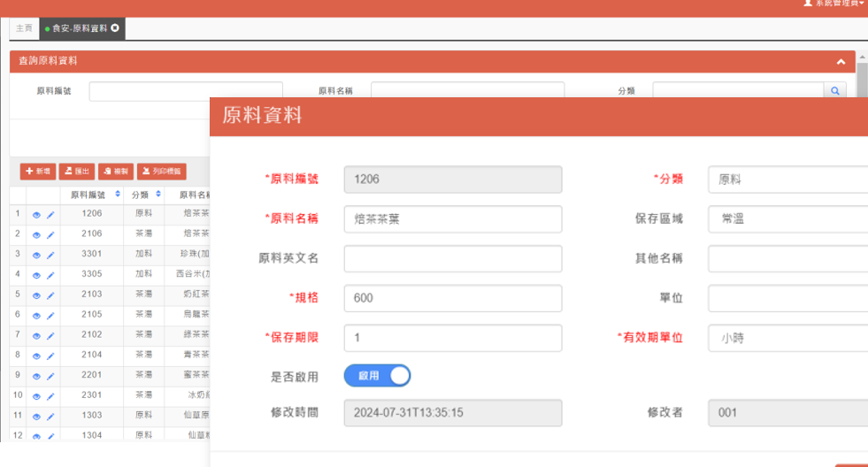Edit material 2106 with pencil icon
The height and width of the screenshot is (467, 868).
[x=50, y=235]
